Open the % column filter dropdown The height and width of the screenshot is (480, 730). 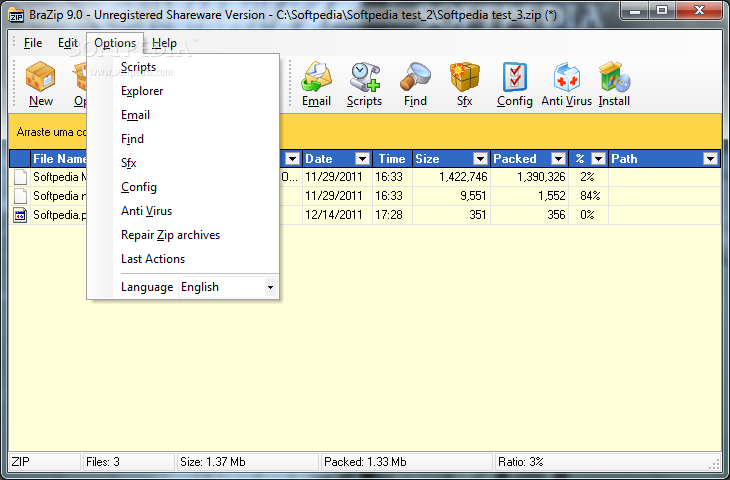pos(598,159)
